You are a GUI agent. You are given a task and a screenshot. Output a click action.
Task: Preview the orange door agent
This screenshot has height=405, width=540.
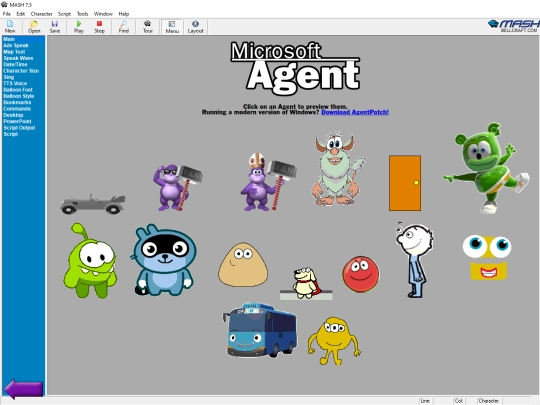coord(405,183)
